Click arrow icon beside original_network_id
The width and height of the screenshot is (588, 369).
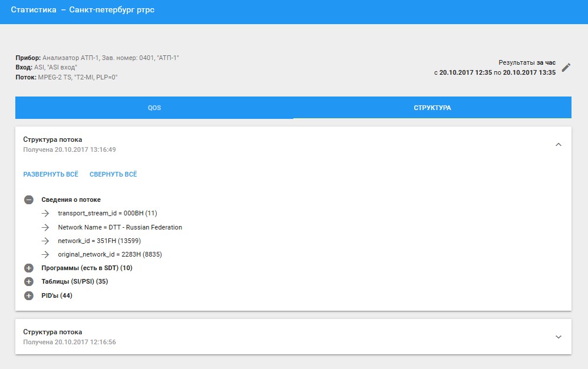(x=45, y=254)
